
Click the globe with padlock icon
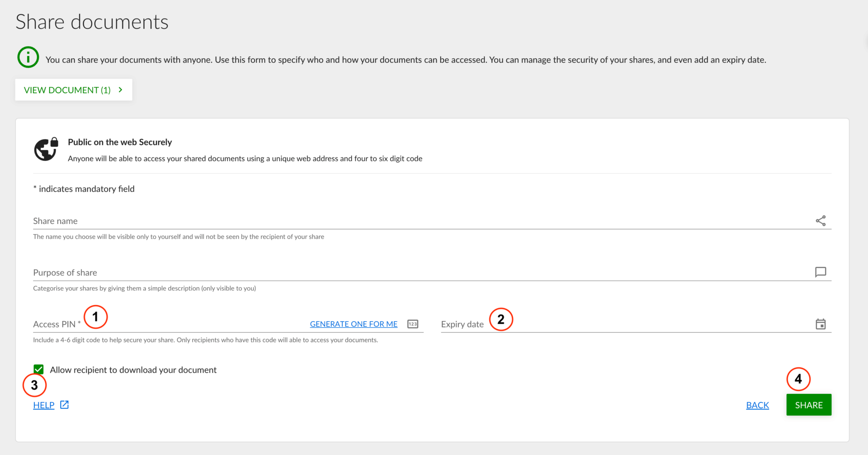click(x=46, y=149)
